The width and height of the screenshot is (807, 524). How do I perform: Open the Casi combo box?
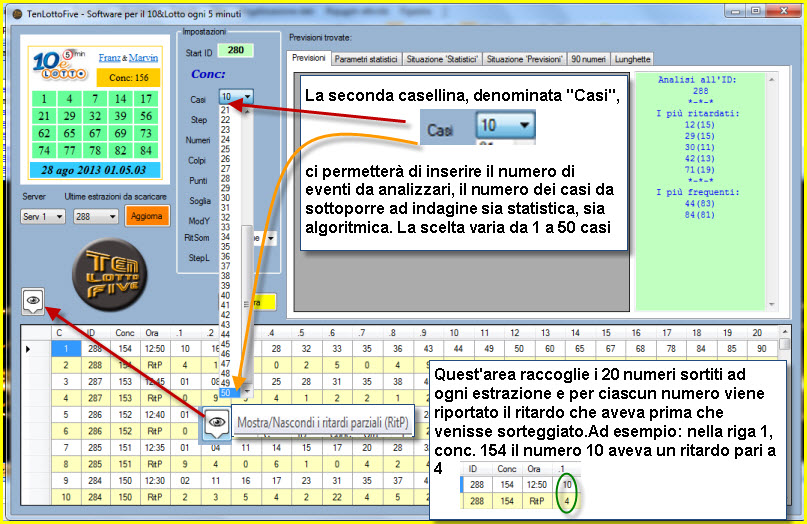pyautogui.click(x=236, y=96)
